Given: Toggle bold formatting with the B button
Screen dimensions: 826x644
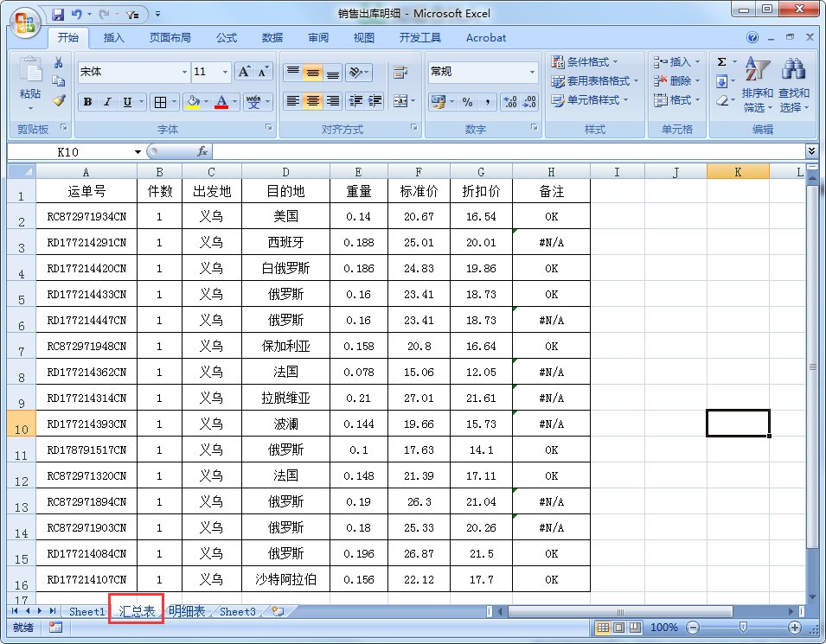Looking at the screenshot, I should 86,102.
